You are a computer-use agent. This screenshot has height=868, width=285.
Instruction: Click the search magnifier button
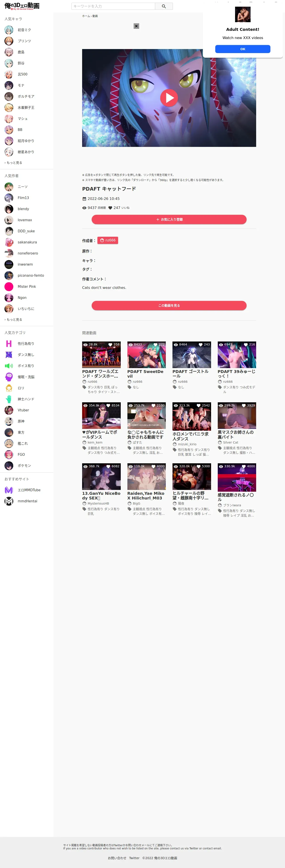[164, 6]
